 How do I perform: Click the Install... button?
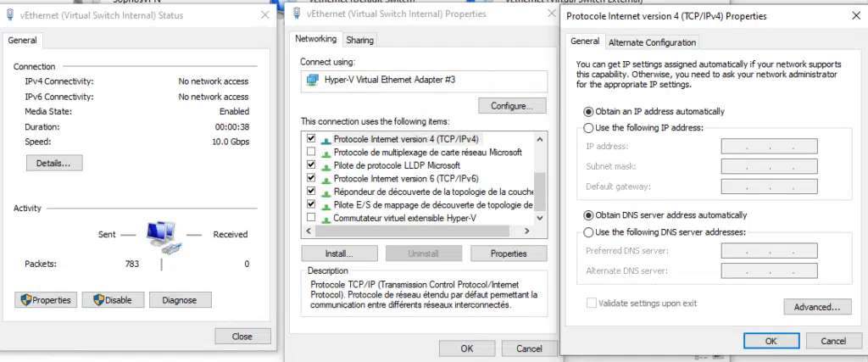pos(339,253)
